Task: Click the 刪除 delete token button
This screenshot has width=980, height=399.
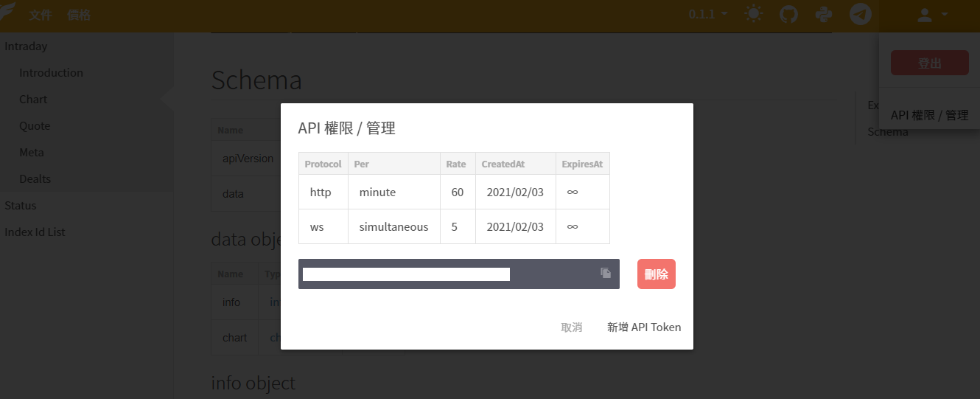Action: pos(657,274)
